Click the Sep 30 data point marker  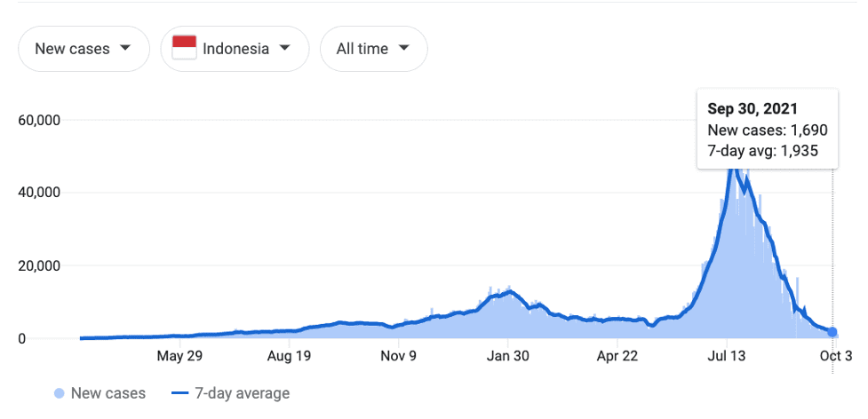tap(832, 332)
